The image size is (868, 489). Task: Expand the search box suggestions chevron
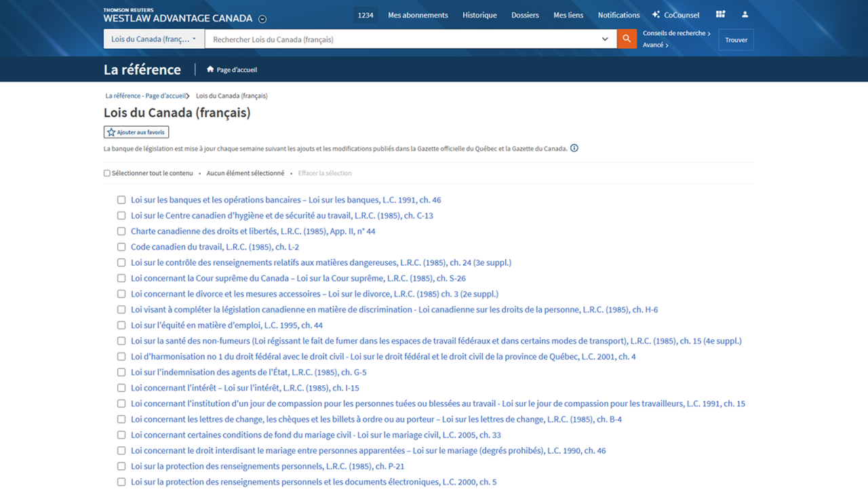[605, 39]
